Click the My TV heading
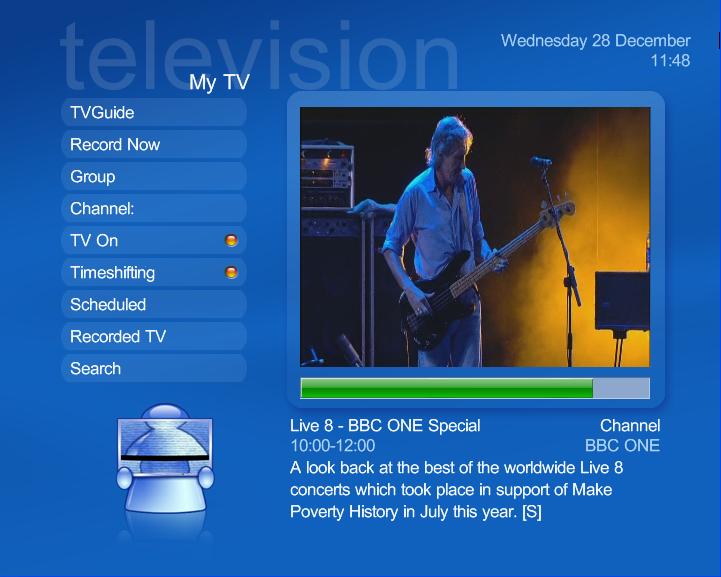This screenshot has height=577, width=721. click(x=219, y=83)
